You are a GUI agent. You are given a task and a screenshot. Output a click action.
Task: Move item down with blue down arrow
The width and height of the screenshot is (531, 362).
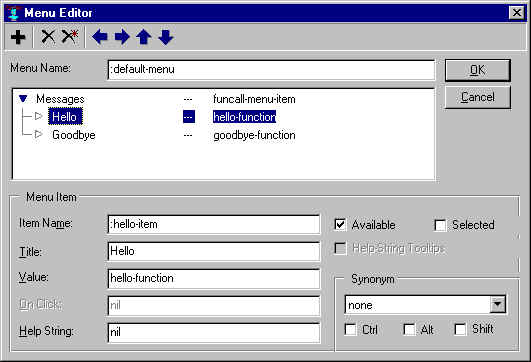pyautogui.click(x=166, y=37)
